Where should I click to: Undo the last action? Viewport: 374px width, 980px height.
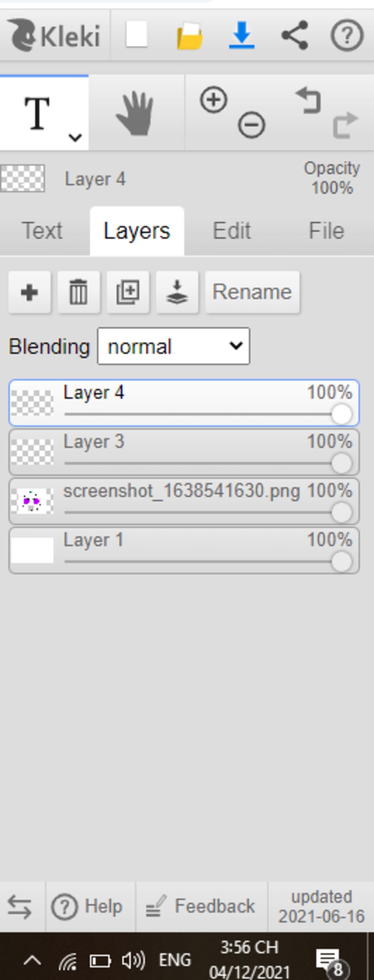coord(309,100)
